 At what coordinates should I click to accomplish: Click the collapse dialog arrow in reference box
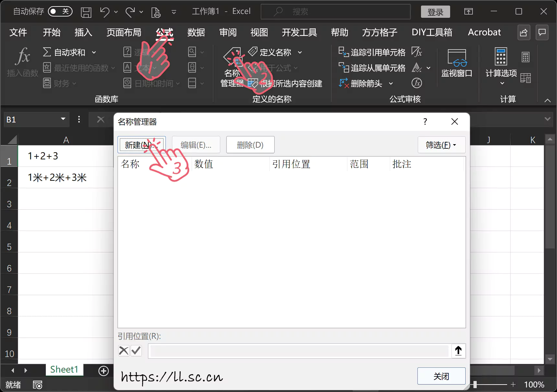[458, 351]
